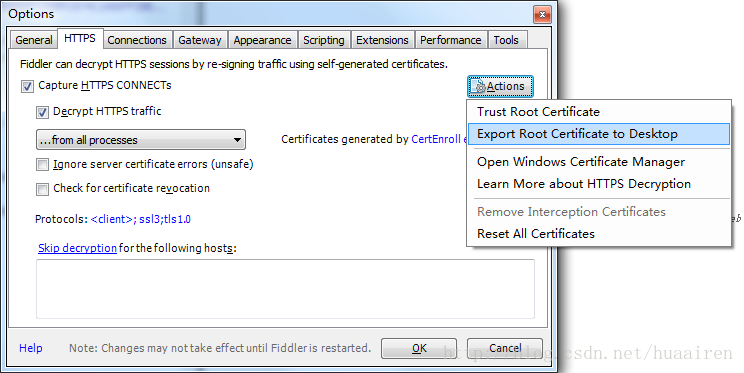Confirm with the OK button
This screenshot has width=744, height=373.
click(419, 348)
